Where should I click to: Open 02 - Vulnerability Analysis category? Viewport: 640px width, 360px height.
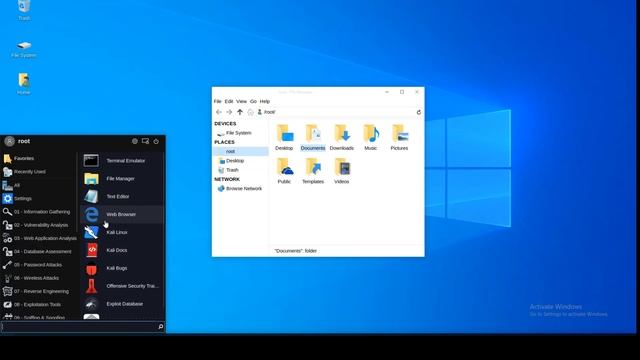pos(39,225)
